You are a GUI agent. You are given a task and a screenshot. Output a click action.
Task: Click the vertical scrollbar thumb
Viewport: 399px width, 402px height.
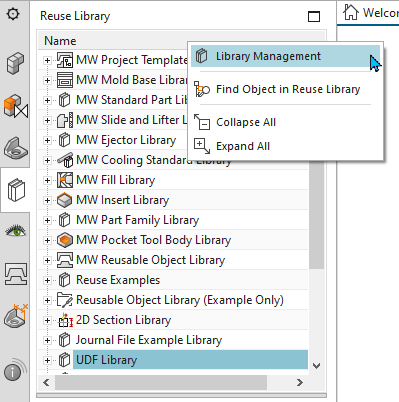[x=316, y=215]
